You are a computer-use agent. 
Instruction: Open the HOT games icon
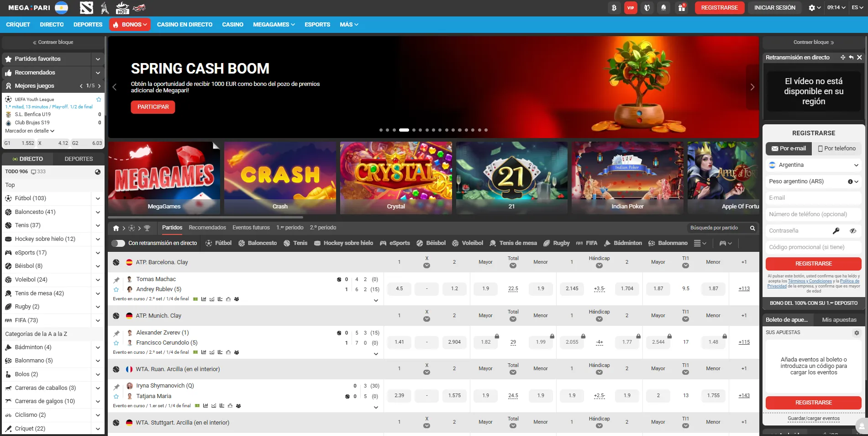tap(122, 8)
